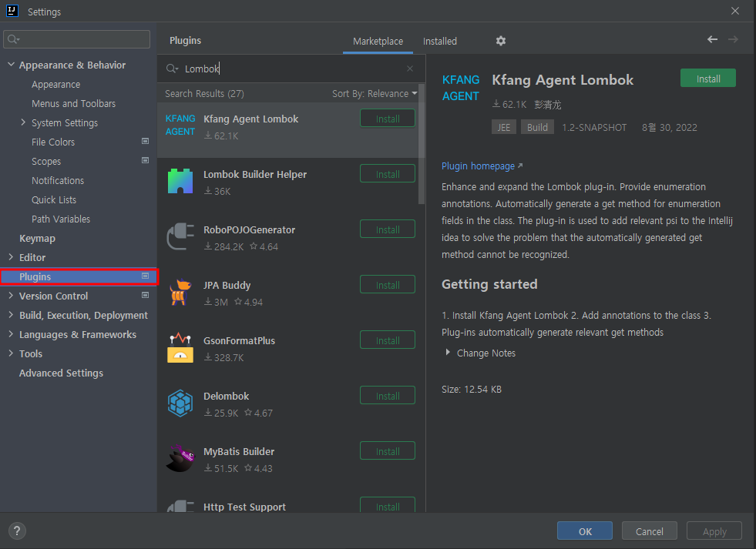Select Notifications settings item

click(58, 181)
